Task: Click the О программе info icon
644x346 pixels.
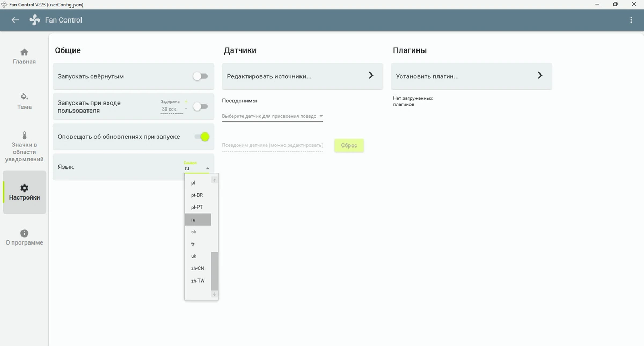Action: coord(24,233)
